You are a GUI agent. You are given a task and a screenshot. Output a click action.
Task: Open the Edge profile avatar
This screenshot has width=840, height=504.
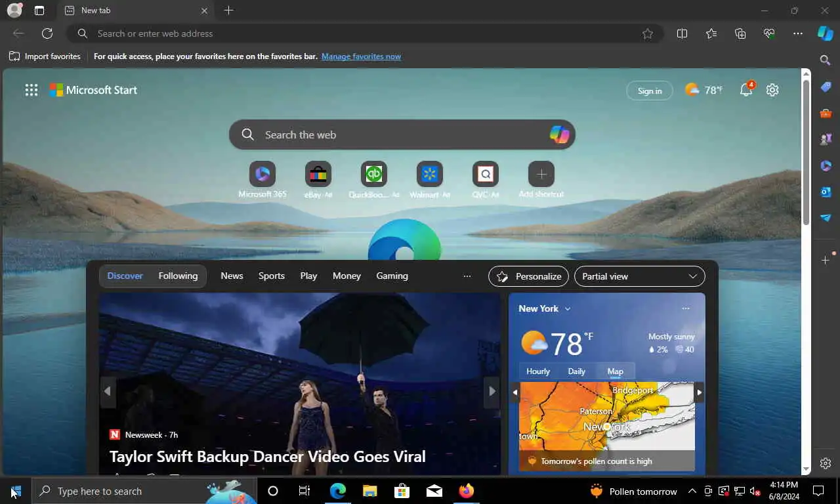14,10
